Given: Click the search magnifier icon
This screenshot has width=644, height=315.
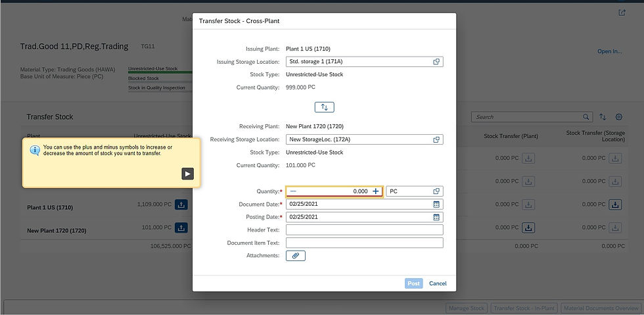Looking at the screenshot, I should click(586, 117).
